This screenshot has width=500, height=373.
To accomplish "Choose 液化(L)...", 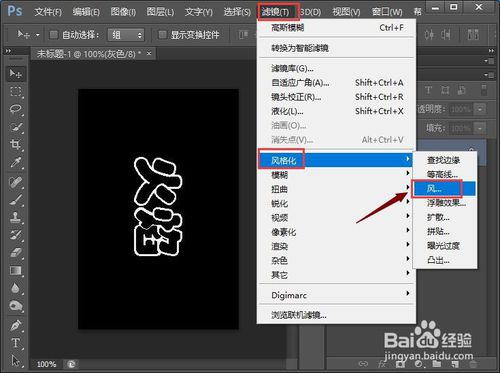I will point(336,111).
